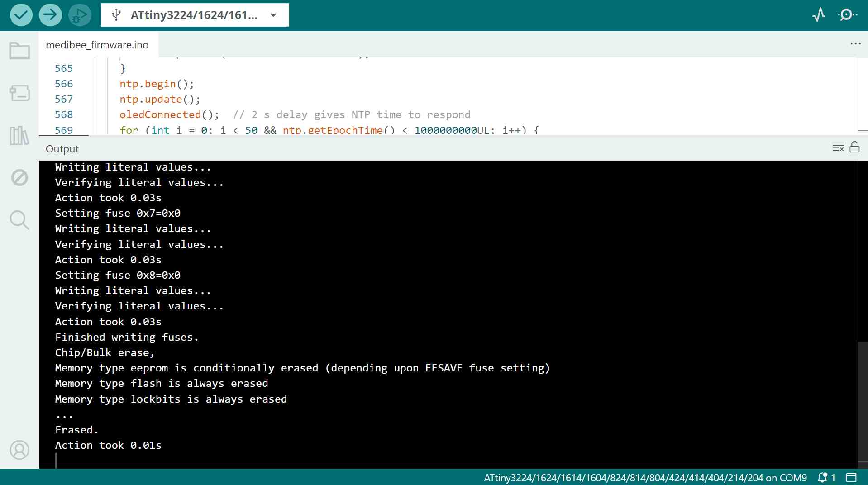Toggle the bottom panel from the status bar
This screenshot has width=868, height=485.
click(851, 478)
